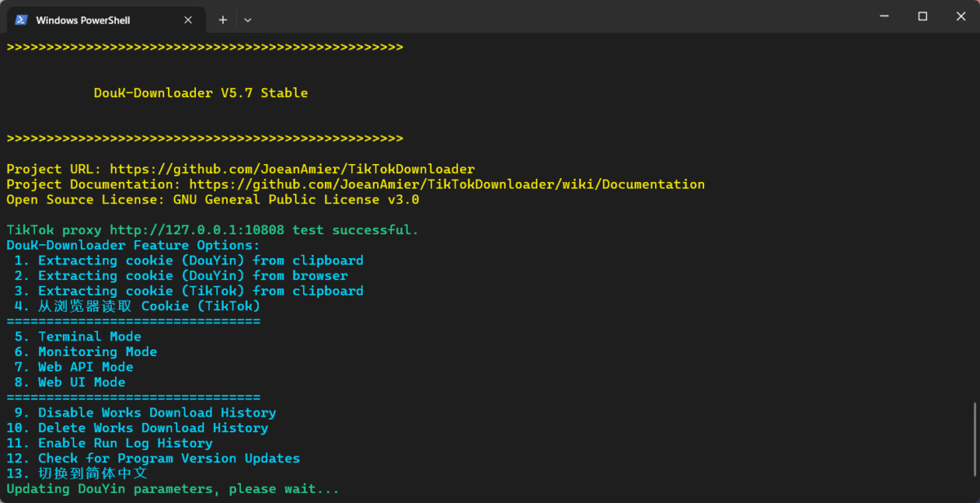Viewport: 980px width, 503px height.
Task: Close the Windows PowerShell tab
Action: 189,20
